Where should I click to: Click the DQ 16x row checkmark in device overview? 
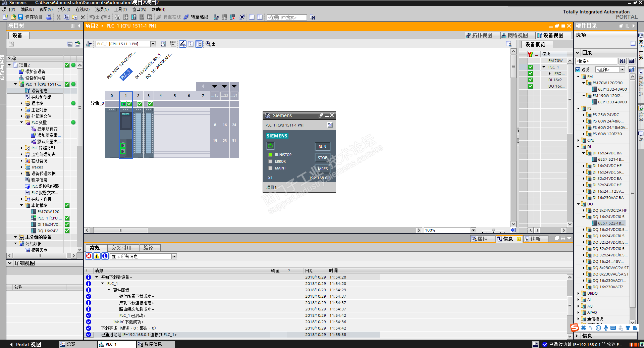[531, 86]
